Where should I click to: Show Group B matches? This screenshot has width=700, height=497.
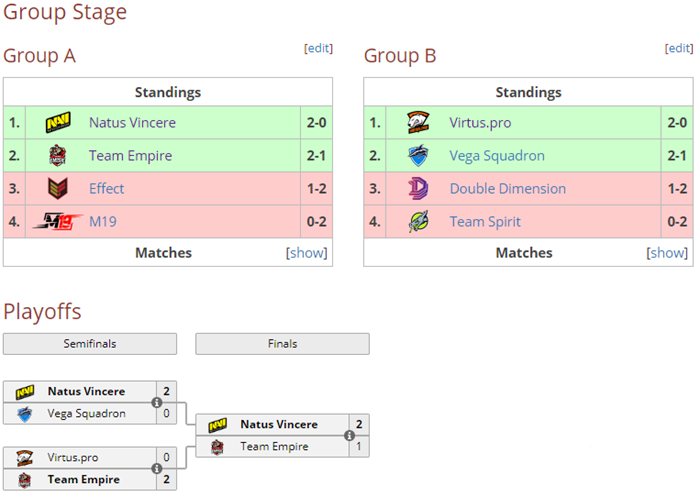[667, 253]
